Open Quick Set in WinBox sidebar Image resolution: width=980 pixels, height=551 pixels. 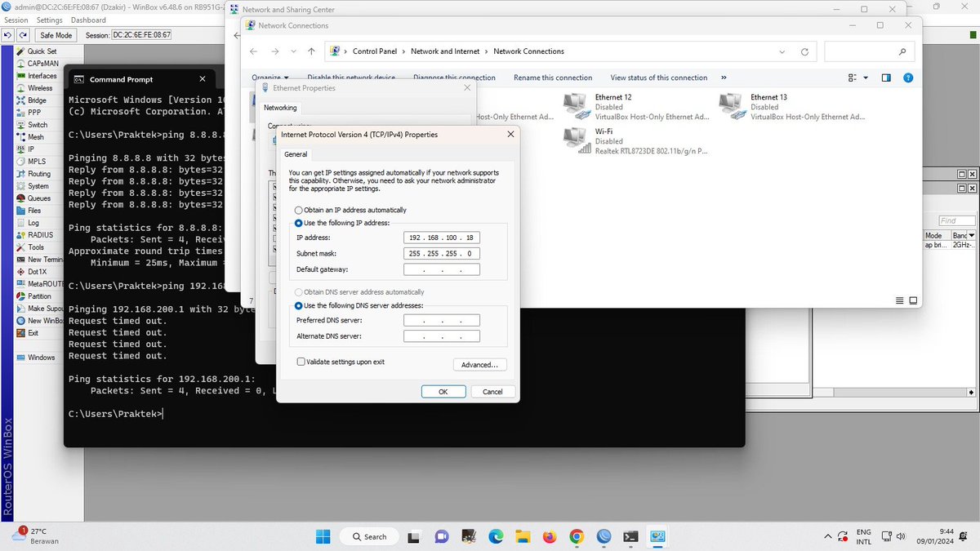pos(41,51)
